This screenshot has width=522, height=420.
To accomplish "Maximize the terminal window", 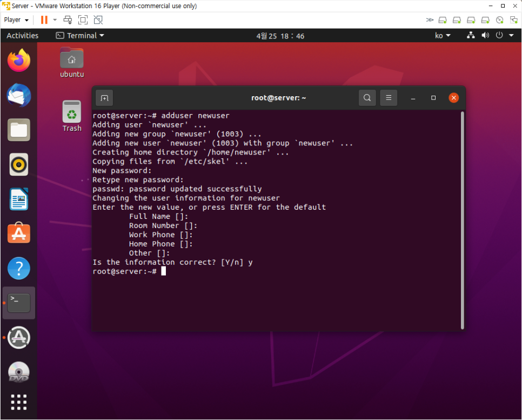I will tap(433, 98).
